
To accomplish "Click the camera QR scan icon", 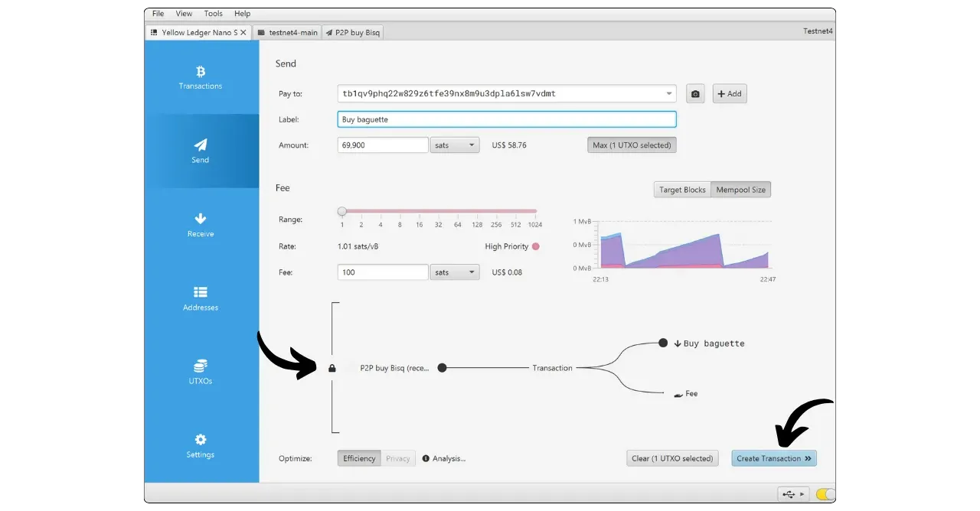I will (695, 94).
